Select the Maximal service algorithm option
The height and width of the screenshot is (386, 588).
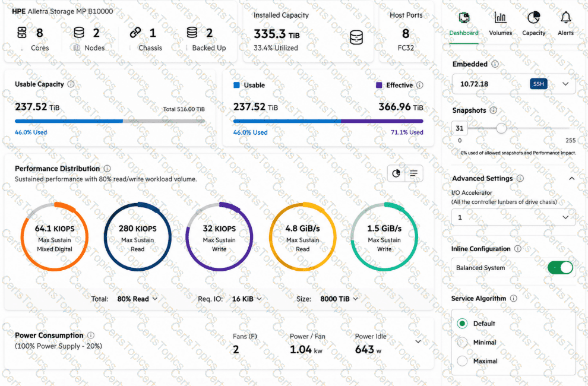click(x=462, y=361)
